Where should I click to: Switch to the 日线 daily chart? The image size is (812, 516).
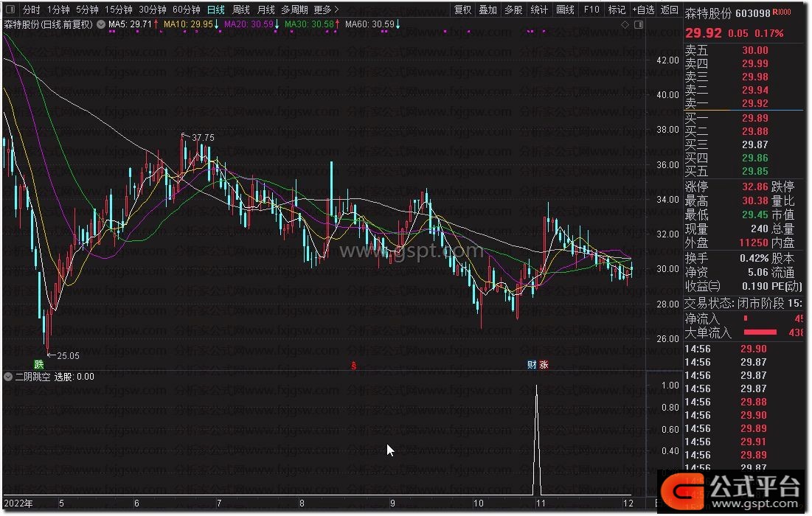tap(216, 10)
